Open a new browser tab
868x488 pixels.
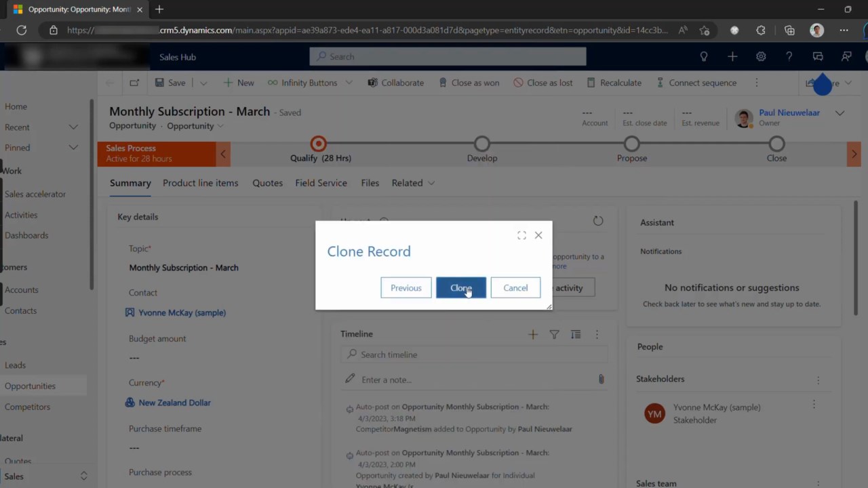[159, 9]
